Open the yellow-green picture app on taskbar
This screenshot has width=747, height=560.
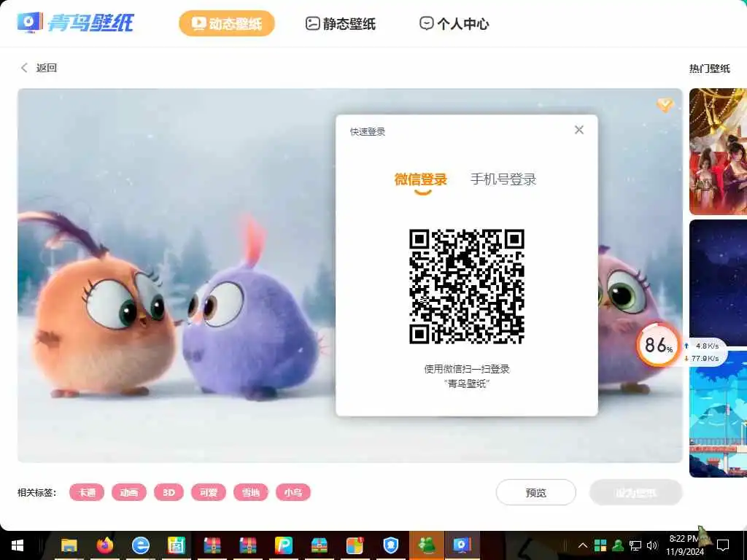pos(177,545)
